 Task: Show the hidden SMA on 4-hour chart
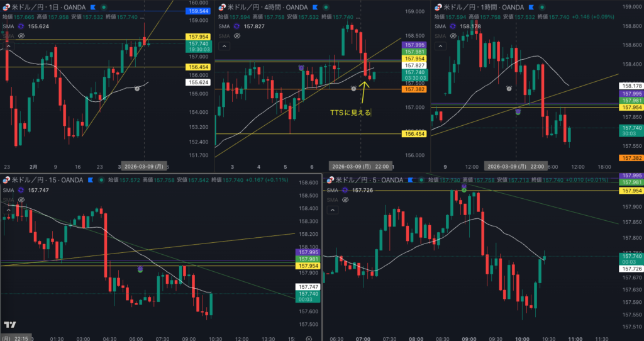click(236, 36)
